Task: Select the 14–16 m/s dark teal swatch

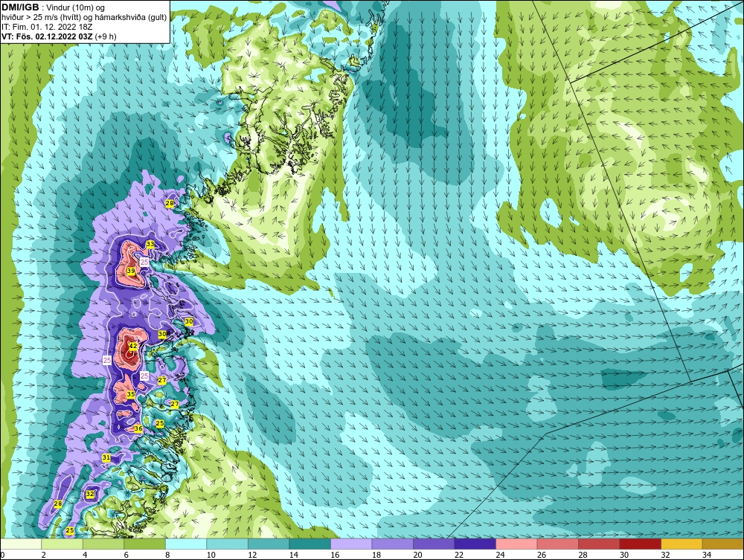Action: pyautogui.click(x=310, y=544)
